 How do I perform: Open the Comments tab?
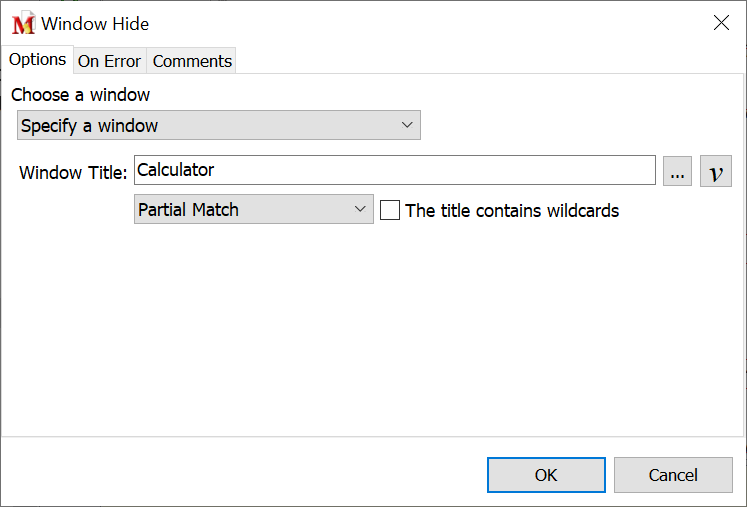192,61
